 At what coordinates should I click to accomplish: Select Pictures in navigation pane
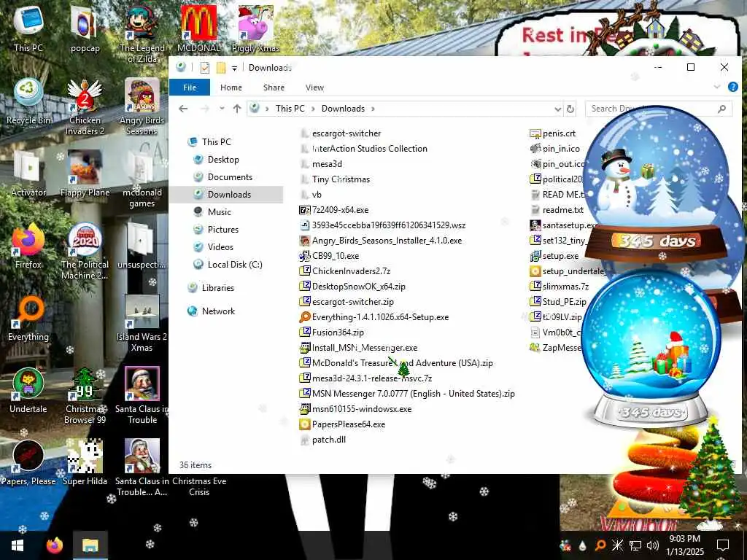tap(223, 230)
